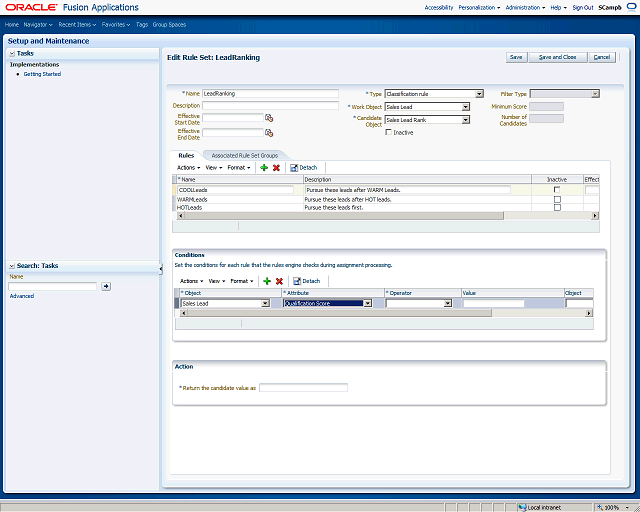Switch to Associated Rule Set Groups tab
Image resolution: width=640 pixels, height=512 pixels.
coord(244,156)
